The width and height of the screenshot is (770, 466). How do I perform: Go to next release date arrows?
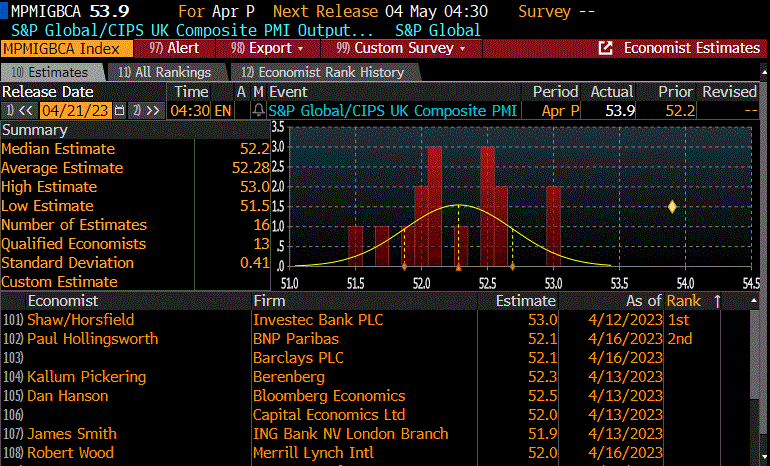(x=147, y=110)
